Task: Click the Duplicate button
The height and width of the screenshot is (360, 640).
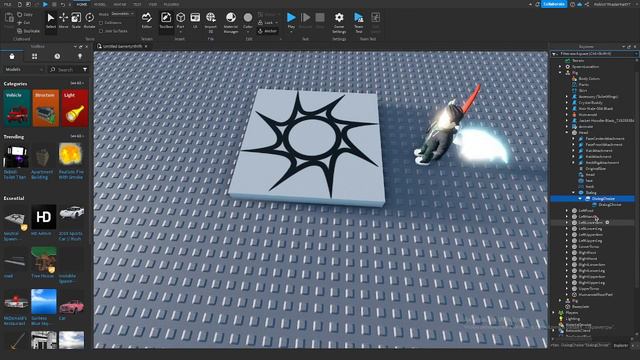Action: [x=29, y=31]
